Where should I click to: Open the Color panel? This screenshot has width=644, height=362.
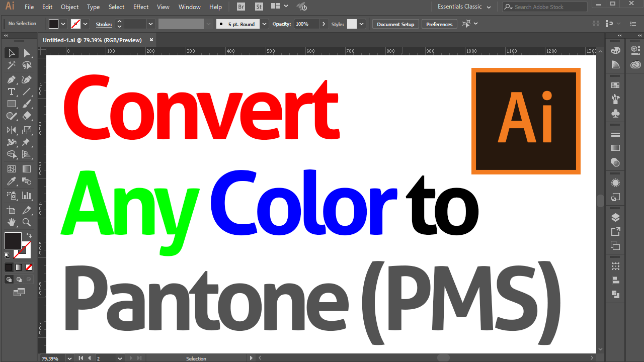(615, 50)
